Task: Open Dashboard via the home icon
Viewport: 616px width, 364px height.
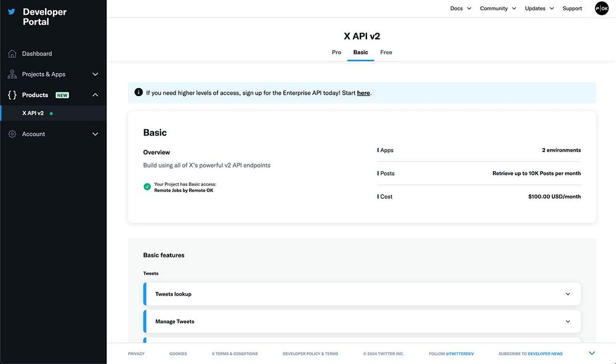Action: coord(12,54)
